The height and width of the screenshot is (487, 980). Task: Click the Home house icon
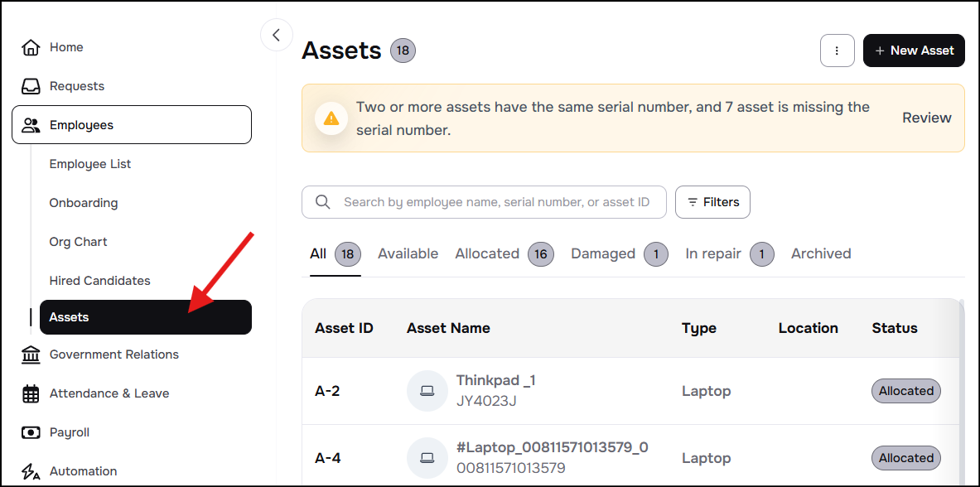point(31,47)
